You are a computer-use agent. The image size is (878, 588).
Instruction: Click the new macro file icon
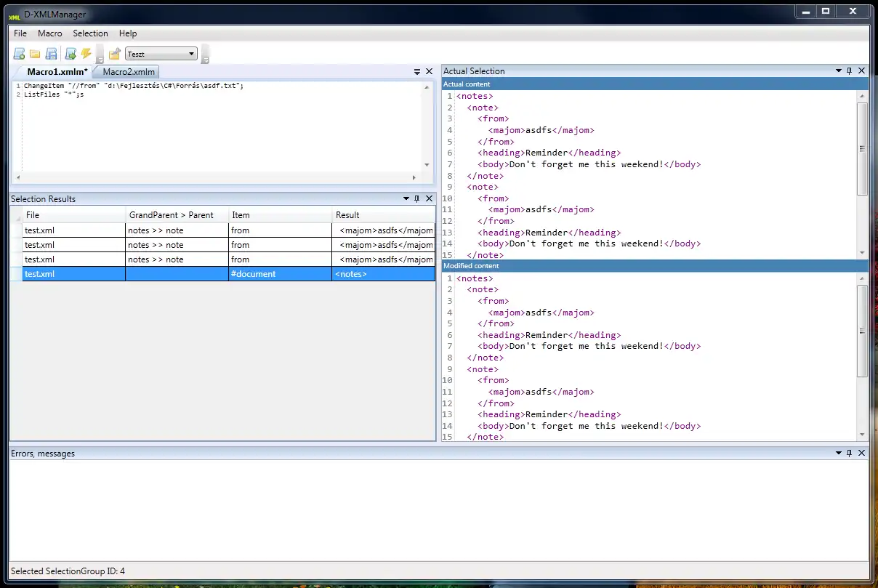point(19,54)
